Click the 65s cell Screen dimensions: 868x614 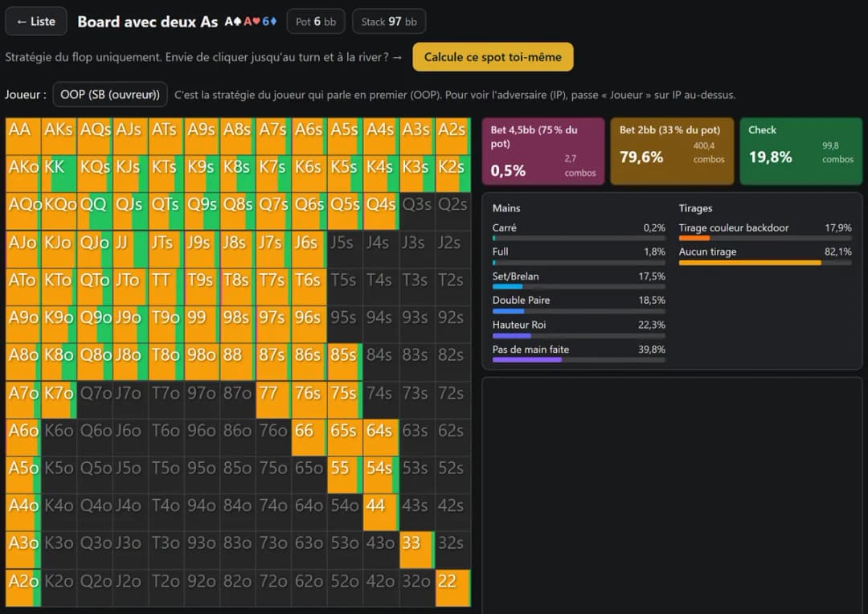pyautogui.click(x=345, y=437)
